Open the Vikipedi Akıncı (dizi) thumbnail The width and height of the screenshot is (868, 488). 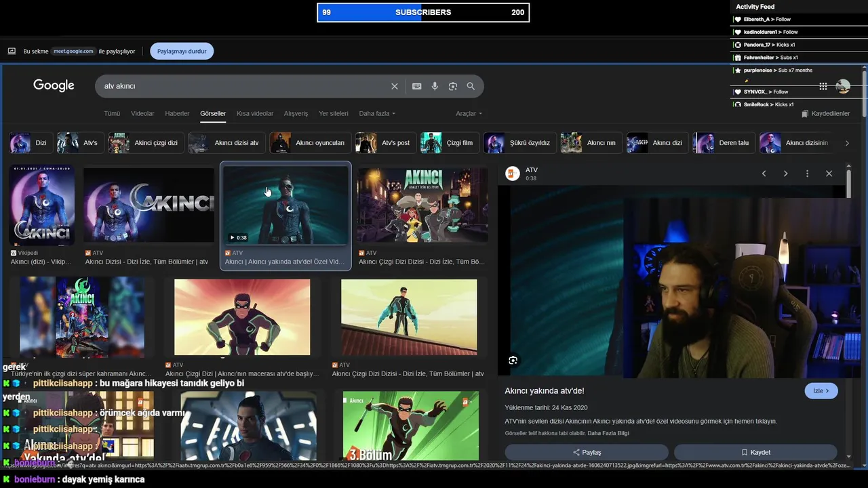click(41, 205)
